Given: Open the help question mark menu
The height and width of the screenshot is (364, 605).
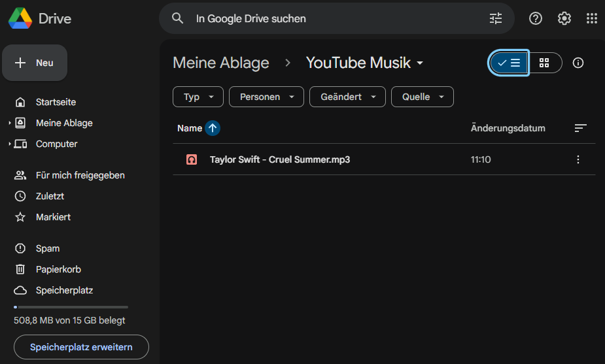Looking at the screenshot, I should [535, 18].
